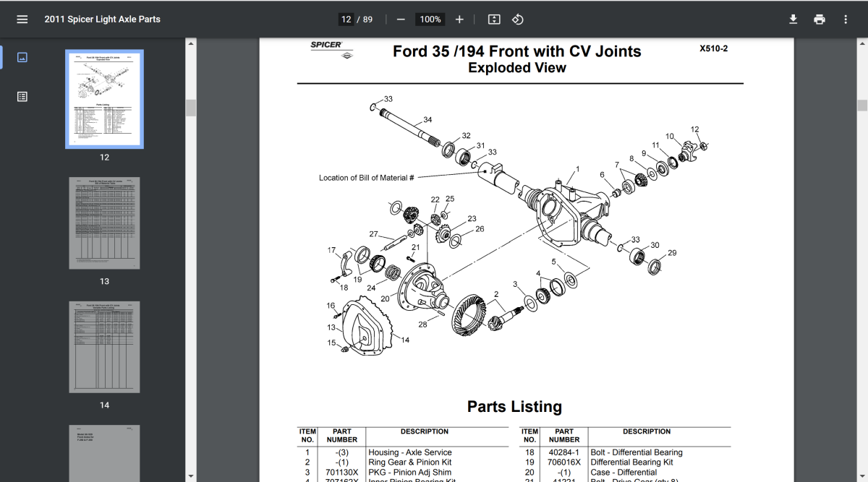The height and width of the screenshot is (482, 868).
Task: Click the title '2011 Spicer Light Axle Parts'
Action: (102, 20)
